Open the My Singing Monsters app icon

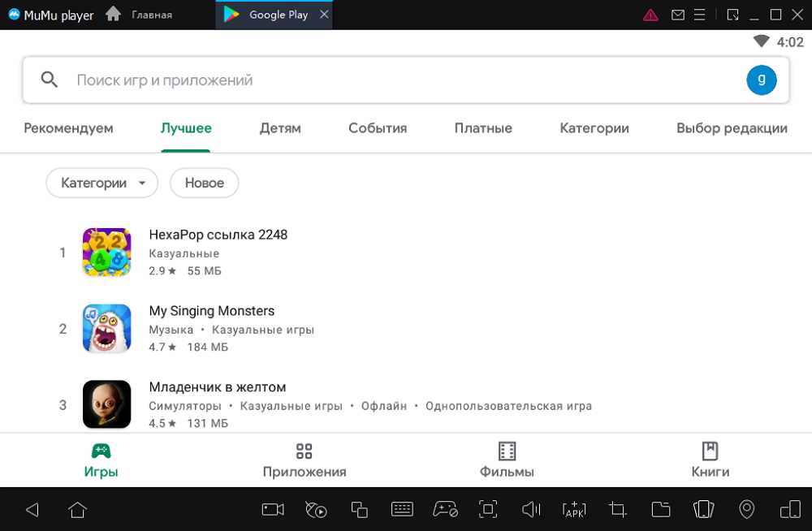point(106,329)
